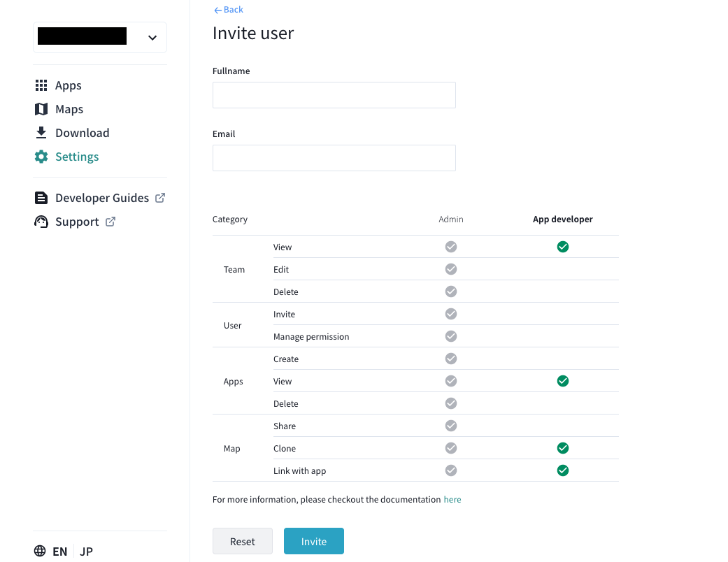This screenshot has height=562, width=728.
Task: Click Admin checkmark for Manage permission
Action: point(451,336)
